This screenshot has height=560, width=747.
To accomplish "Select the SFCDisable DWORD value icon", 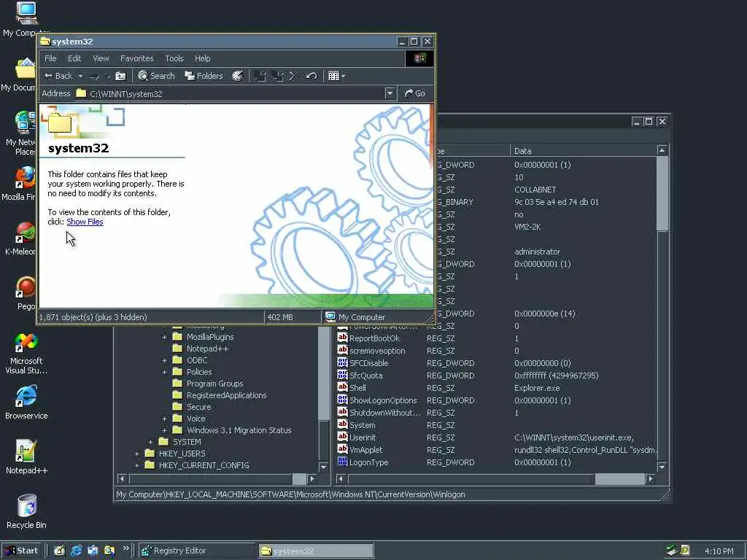I will (x=343, y=363).
